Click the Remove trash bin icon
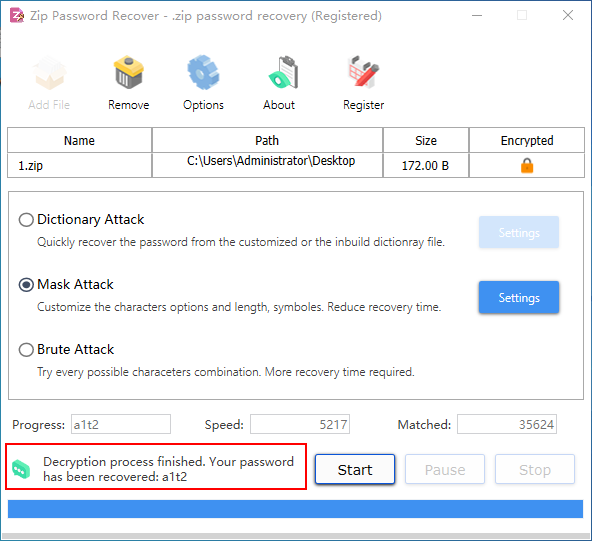The image size is (592, 541). (129, 72)
